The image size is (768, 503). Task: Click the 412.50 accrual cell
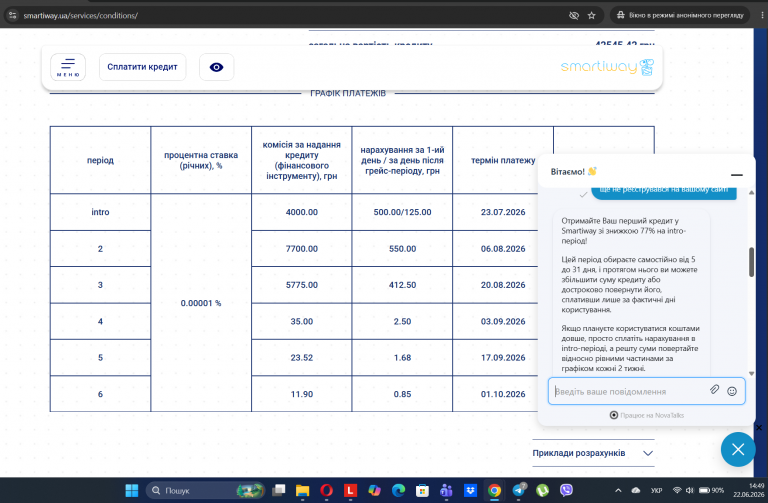(x=402, y=285)
